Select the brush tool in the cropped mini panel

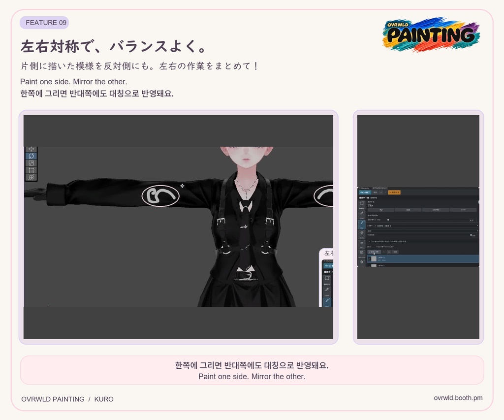pos(327,301)
